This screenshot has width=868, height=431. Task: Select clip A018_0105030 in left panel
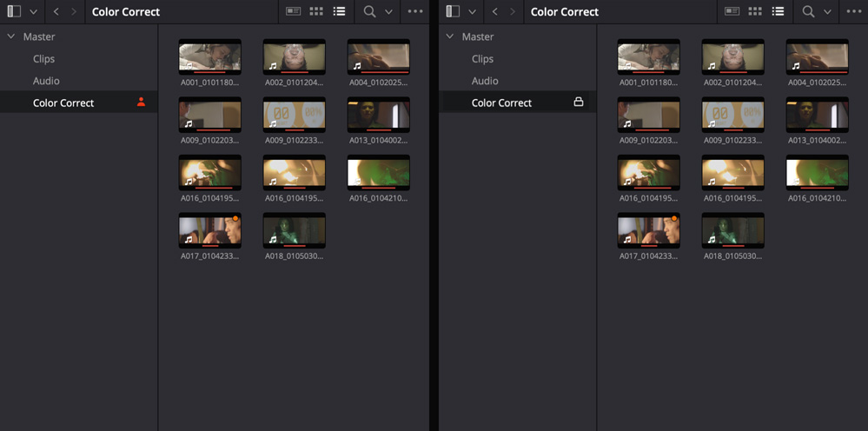tap(294, 231)
